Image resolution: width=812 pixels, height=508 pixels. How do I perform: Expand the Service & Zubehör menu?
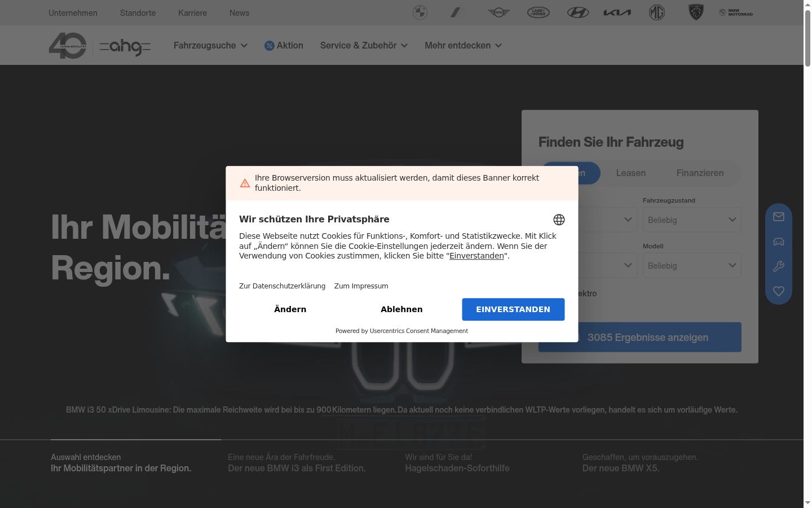point(364,46)
